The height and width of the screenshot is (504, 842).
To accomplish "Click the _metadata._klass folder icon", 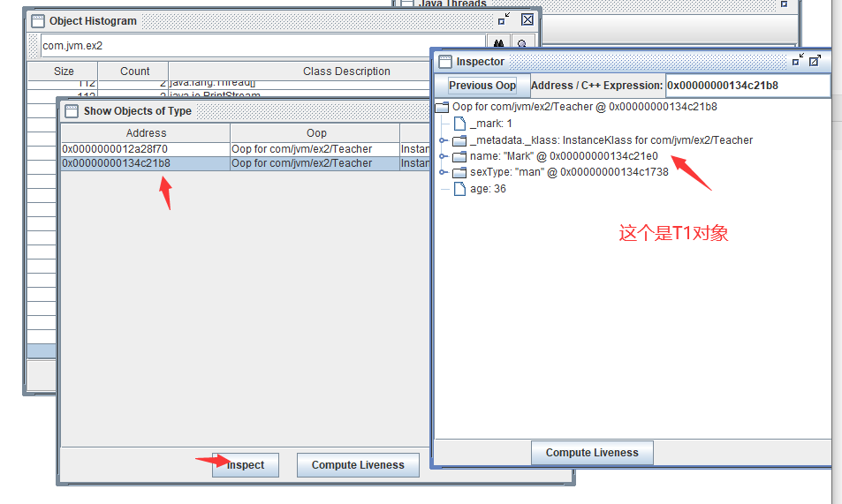I will pyautogui.click(x=459, y=140).
